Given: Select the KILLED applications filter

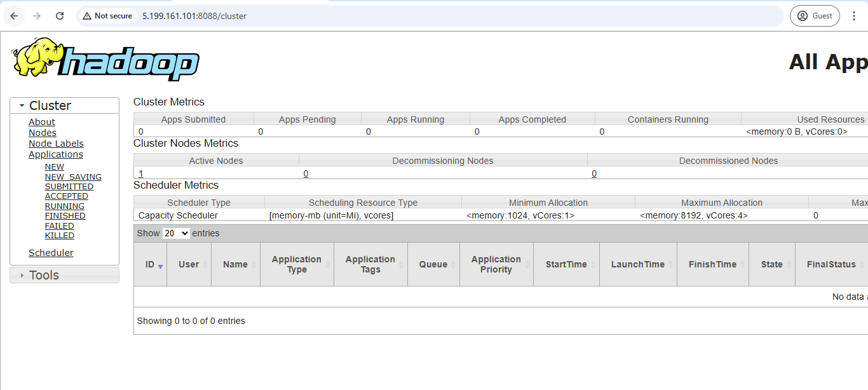Looking at the screenshot, I should coord(59,235).
